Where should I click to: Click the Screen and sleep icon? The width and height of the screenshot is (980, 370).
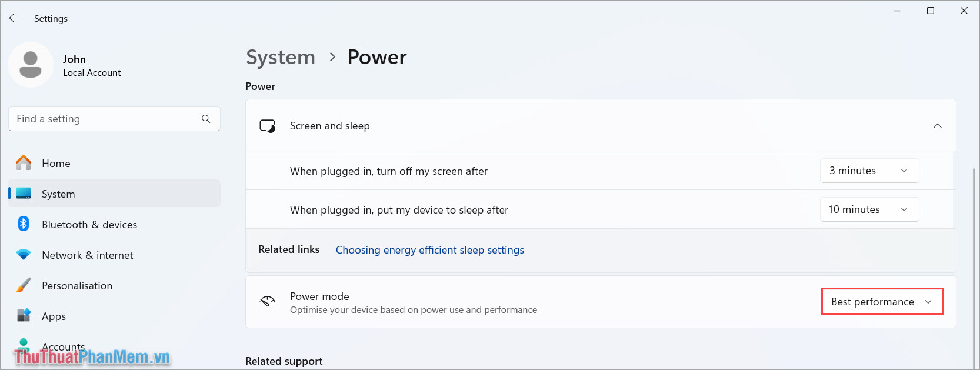pos(267,125)
